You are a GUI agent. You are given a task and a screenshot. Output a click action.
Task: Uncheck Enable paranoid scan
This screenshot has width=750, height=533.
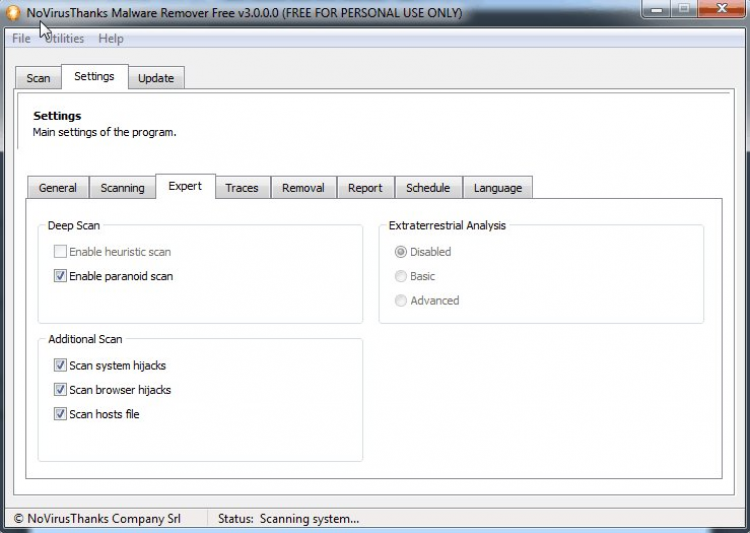pos(60,276)
